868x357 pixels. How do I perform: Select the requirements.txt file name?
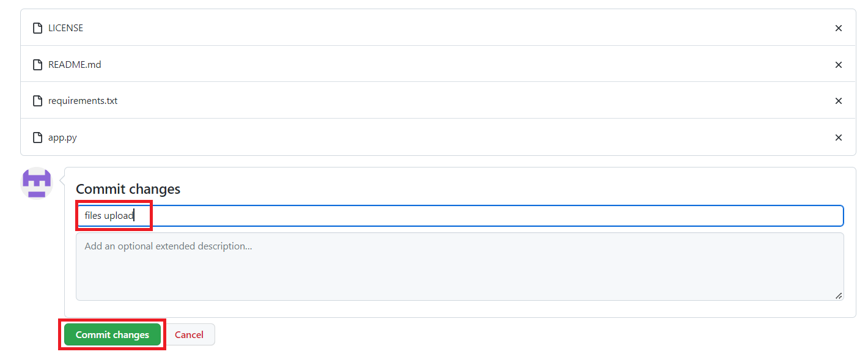pos(83,101)
